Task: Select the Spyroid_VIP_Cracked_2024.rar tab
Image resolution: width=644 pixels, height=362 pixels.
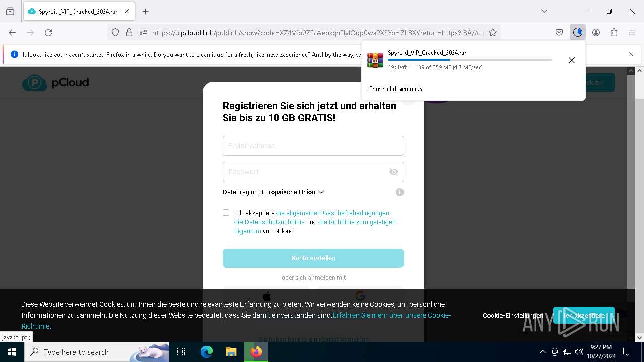Action: point(78,11)
